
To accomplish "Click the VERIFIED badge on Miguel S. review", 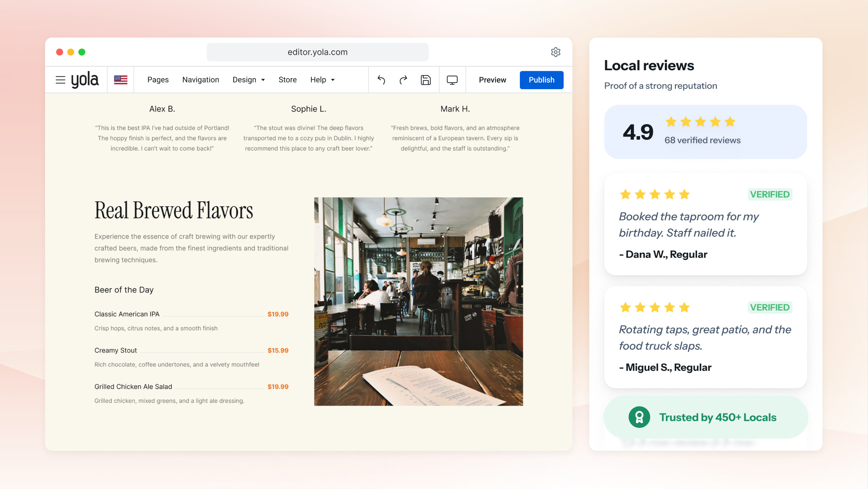I will coord(770,307).
